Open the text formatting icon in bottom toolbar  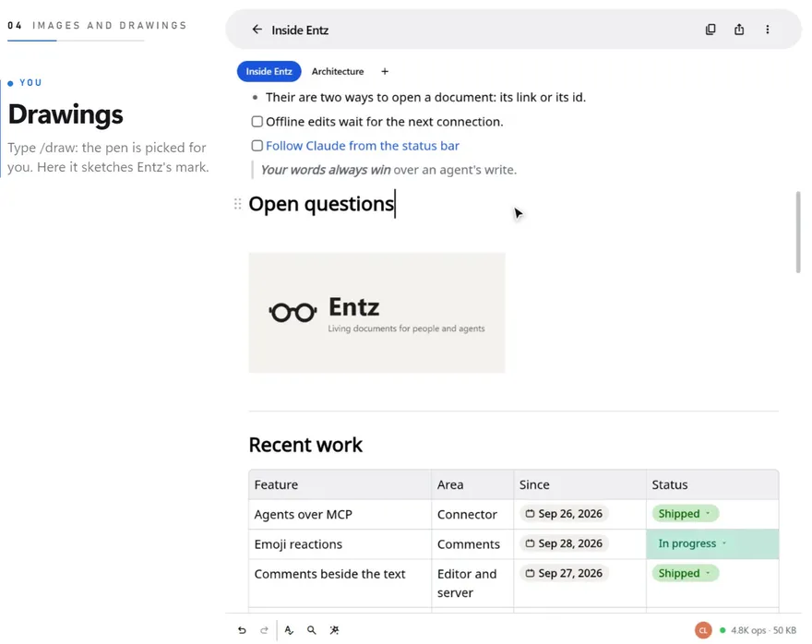coord(289,630)
